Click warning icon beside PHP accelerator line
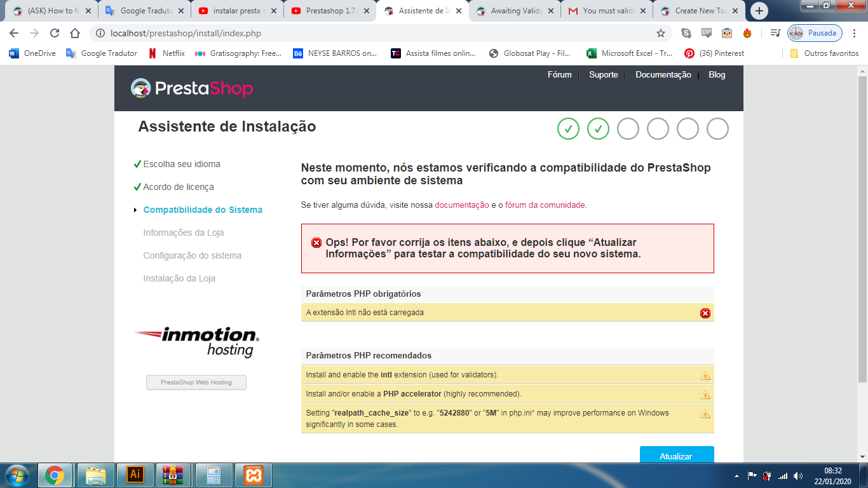 coord(705,395)
